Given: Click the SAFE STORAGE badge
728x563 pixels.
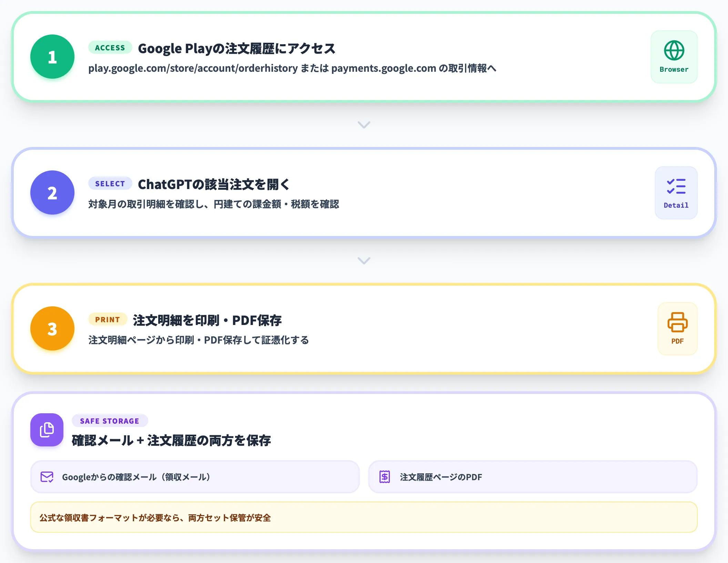Looking at the screenshot, I should [110, 421].
